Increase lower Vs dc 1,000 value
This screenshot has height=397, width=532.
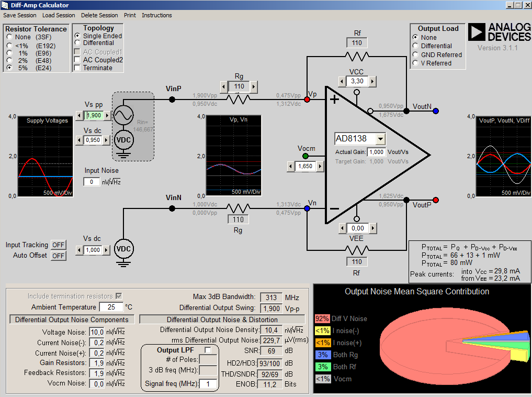(x=107, y=250)
